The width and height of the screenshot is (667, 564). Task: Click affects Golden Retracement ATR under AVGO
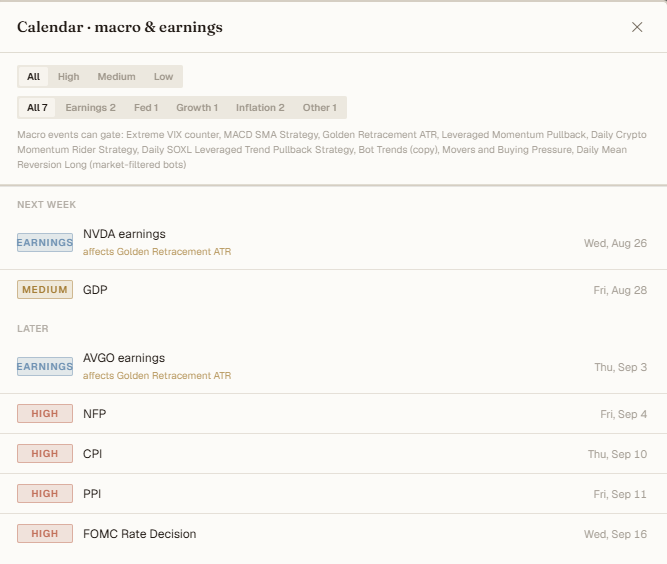(157, 376)
